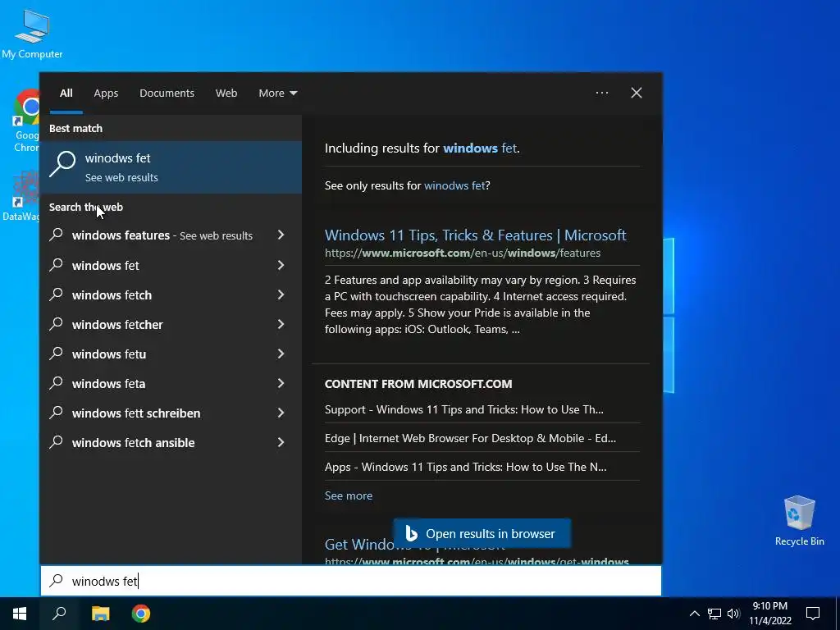The image size is (840, 630).
Task: Click the taskbar search magnifier icon
Action: pyautogui.click(x=59, y=614)
